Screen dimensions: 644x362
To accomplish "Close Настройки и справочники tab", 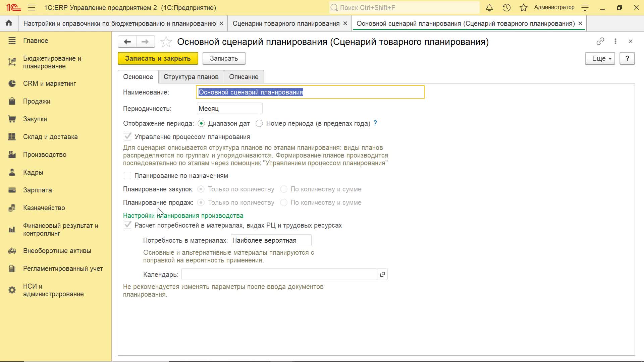I will (221, 23).
